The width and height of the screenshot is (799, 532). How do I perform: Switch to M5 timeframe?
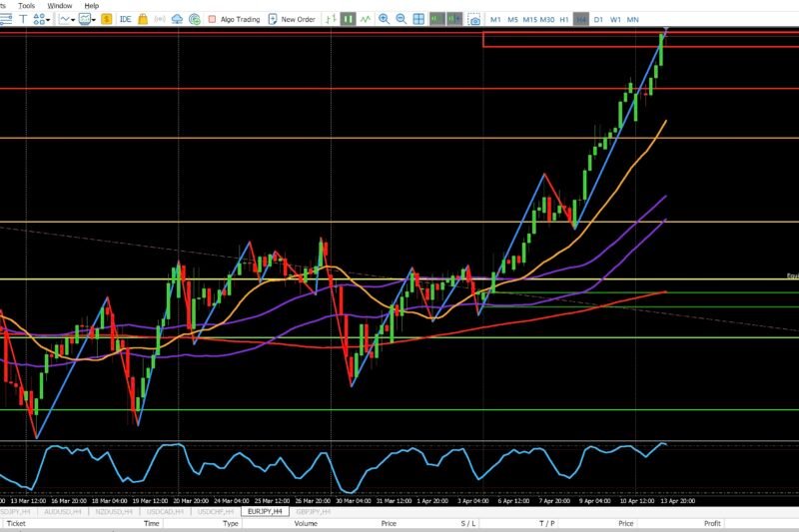[x=512, y=19]
